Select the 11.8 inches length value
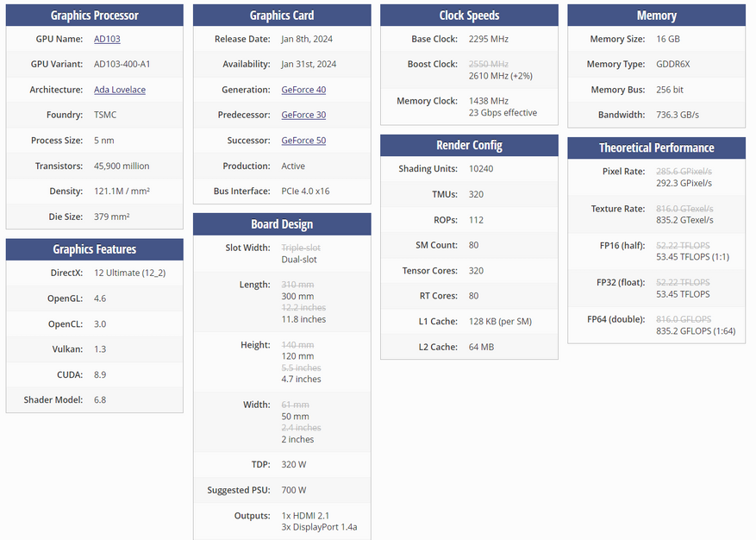The image size is (756, 540). point(303,319)
